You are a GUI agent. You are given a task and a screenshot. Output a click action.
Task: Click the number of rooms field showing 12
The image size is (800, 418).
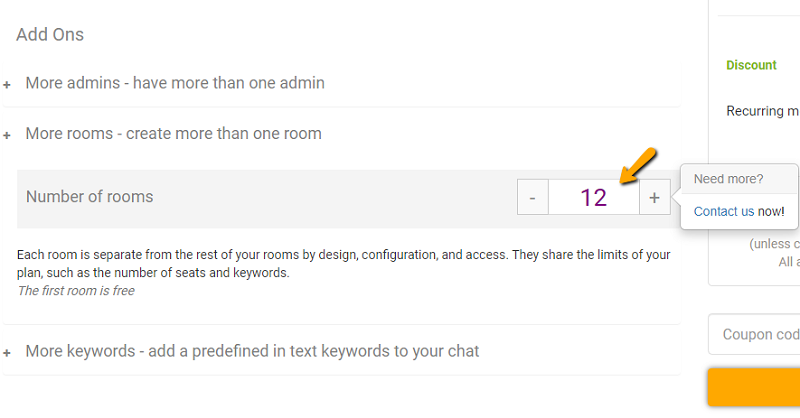coord(593,197)
